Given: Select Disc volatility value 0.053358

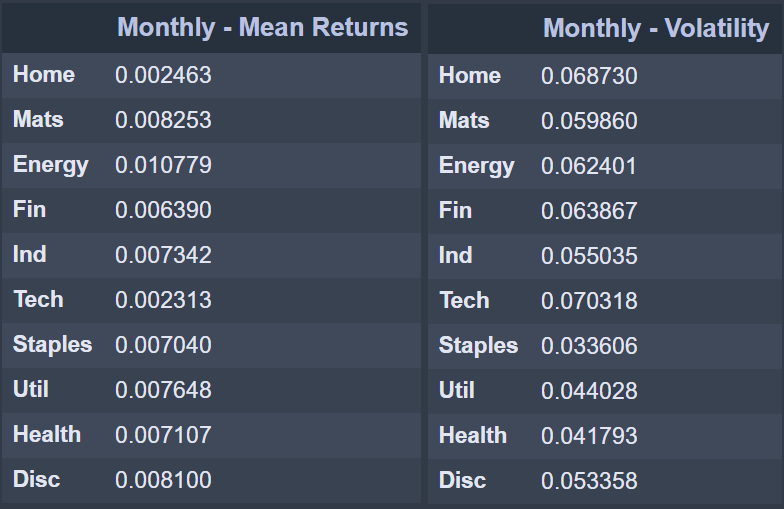Looking at the screenshot, I should point(590,481).
